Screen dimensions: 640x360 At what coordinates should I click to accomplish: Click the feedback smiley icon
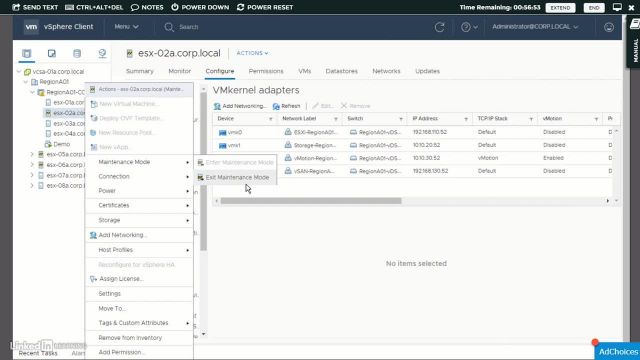tap(609, 27)
